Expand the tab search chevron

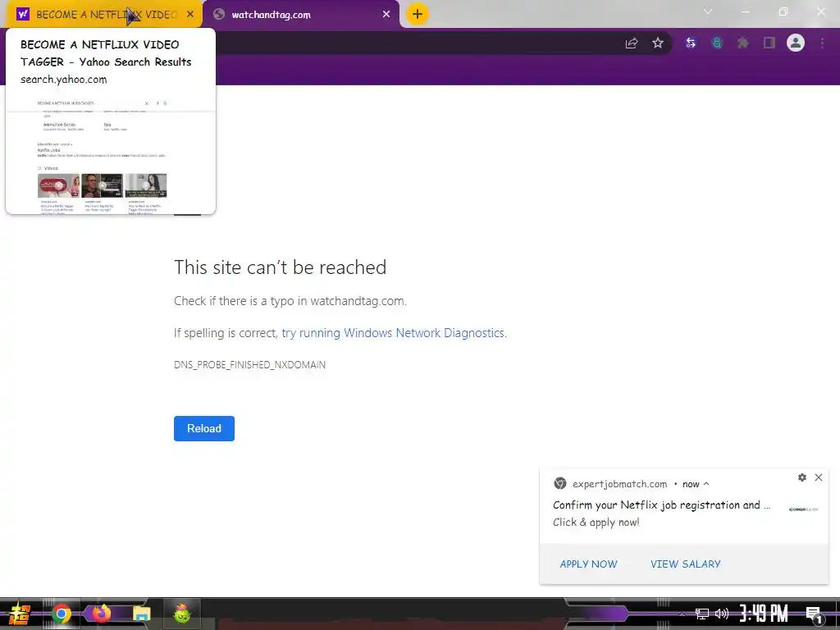coord(708,11)
